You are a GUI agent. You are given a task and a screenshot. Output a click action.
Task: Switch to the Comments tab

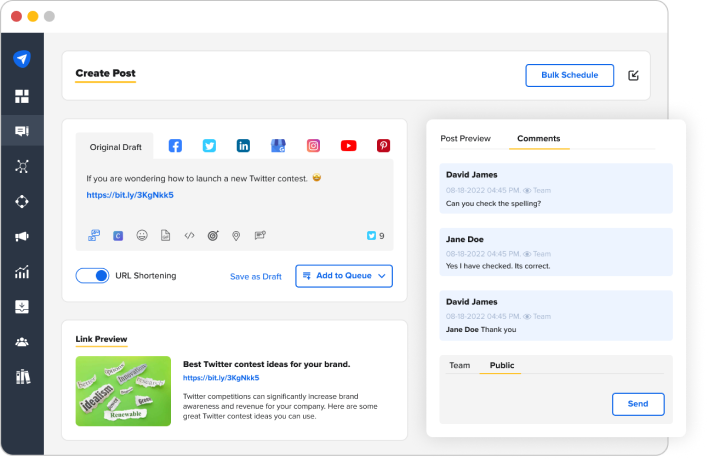pyautogui.click(x=539, y=139)
